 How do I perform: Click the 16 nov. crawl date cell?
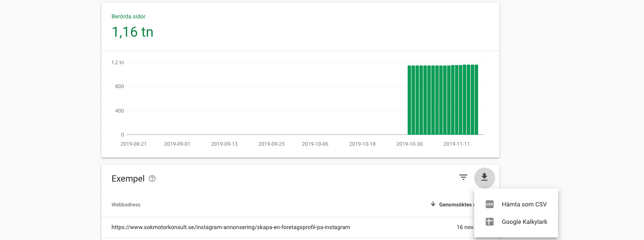465,227
